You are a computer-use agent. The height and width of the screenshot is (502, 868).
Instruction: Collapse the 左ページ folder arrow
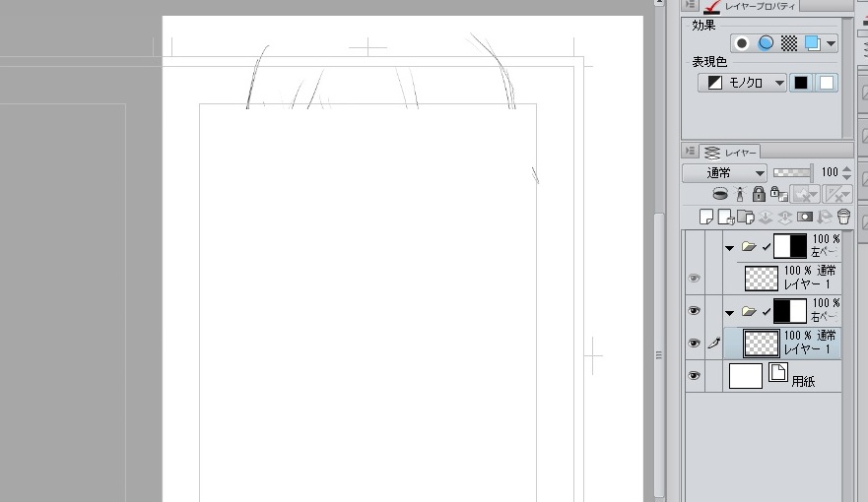click(730, 248)
